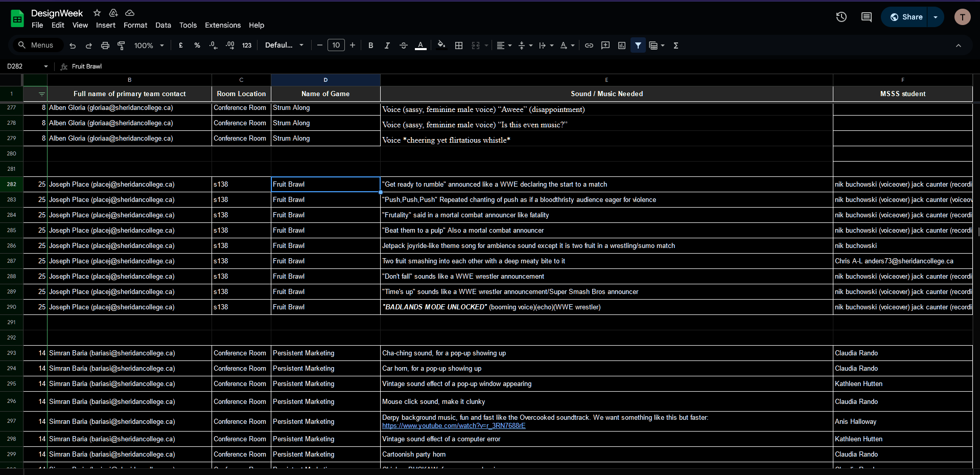This screenshot has height=475, width=980.
Task: Click the paint format roller icon
Action: (121, 46)
